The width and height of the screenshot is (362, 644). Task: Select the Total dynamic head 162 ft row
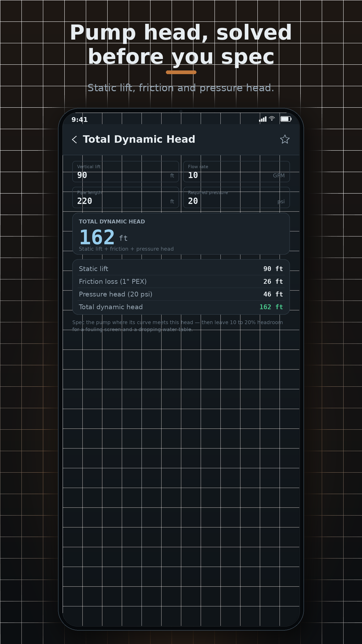click(x=181, y=307)
